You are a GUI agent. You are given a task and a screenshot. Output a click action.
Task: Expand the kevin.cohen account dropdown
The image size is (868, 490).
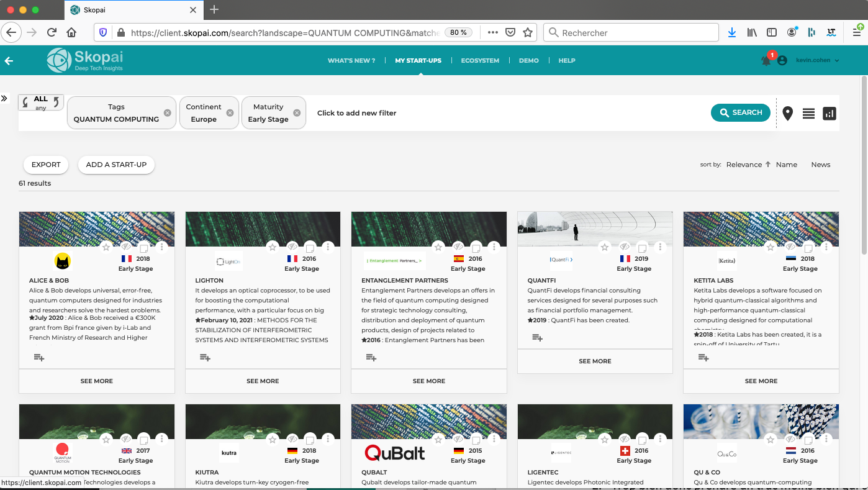point(818,60)
